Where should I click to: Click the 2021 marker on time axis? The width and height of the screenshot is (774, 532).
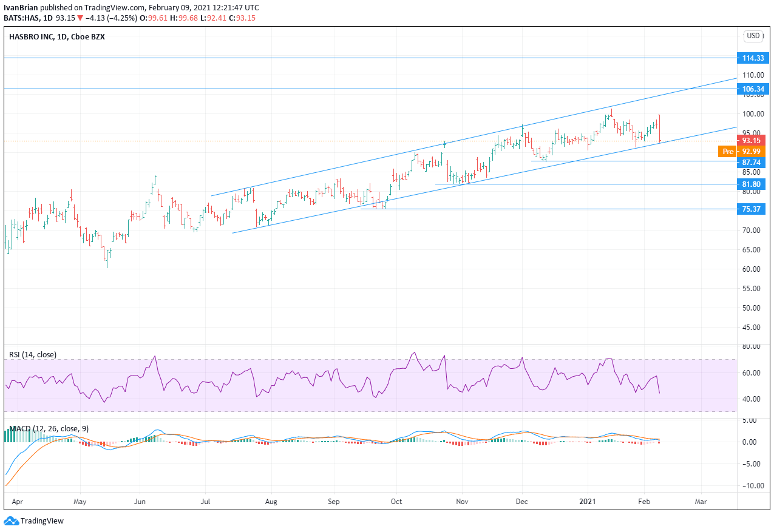click(588, 502)
